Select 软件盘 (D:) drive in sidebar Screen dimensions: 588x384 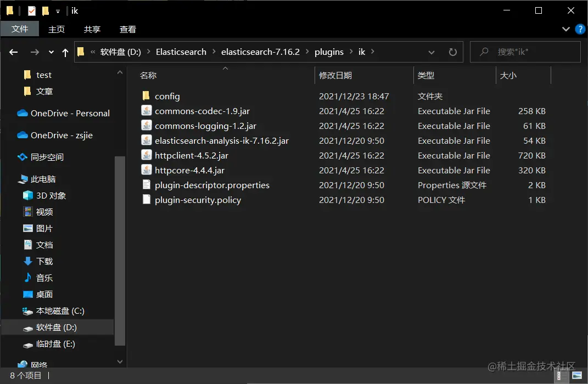click(x=50, y=327)
